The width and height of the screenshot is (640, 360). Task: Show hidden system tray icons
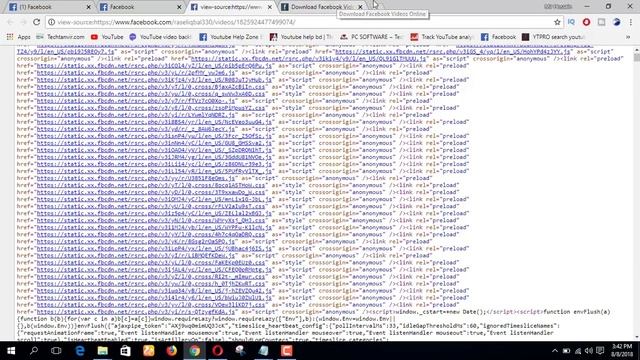tap(554, 351)
